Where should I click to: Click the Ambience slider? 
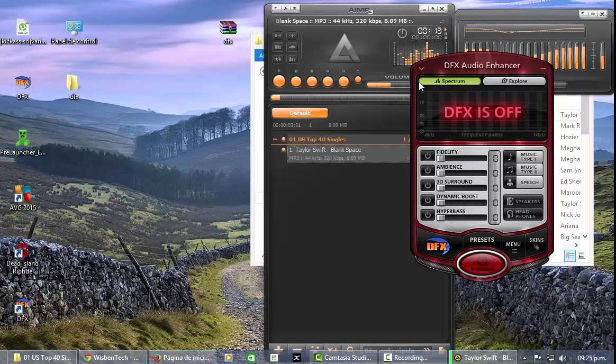[x=461, y=173]
